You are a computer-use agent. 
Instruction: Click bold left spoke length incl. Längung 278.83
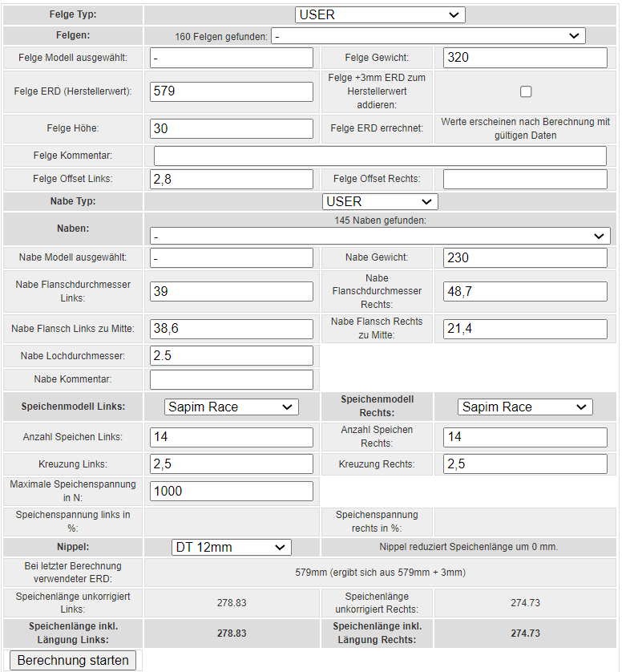[232, 634]
